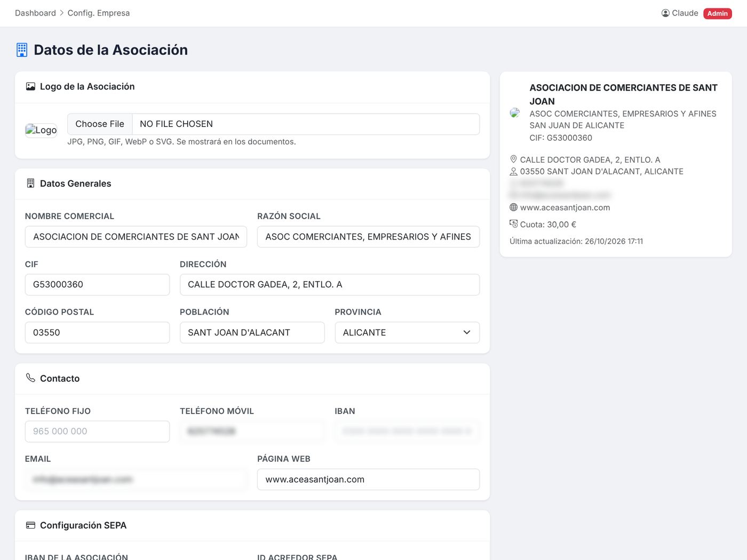The height and width of the screenshot is (560, 747).
Task: Click the cash icon beside Cuota: 30,00 €
Action: [513, 224]
